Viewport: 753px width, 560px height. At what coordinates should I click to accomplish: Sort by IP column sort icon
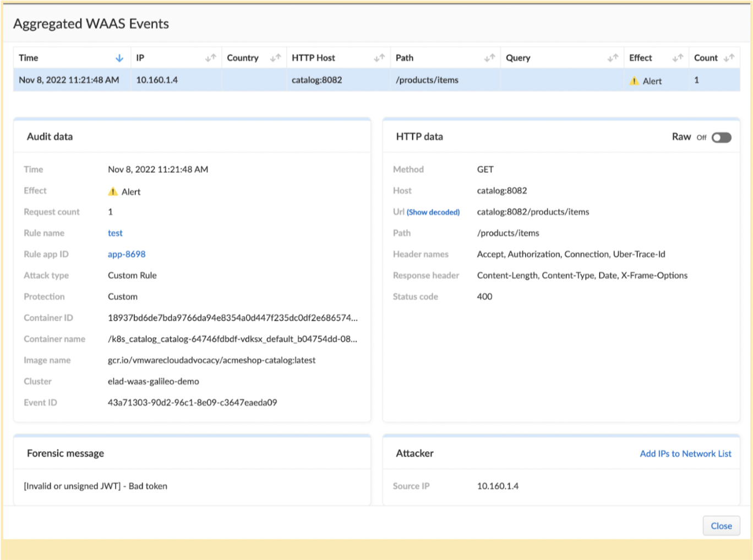click(x=211, y=58)
